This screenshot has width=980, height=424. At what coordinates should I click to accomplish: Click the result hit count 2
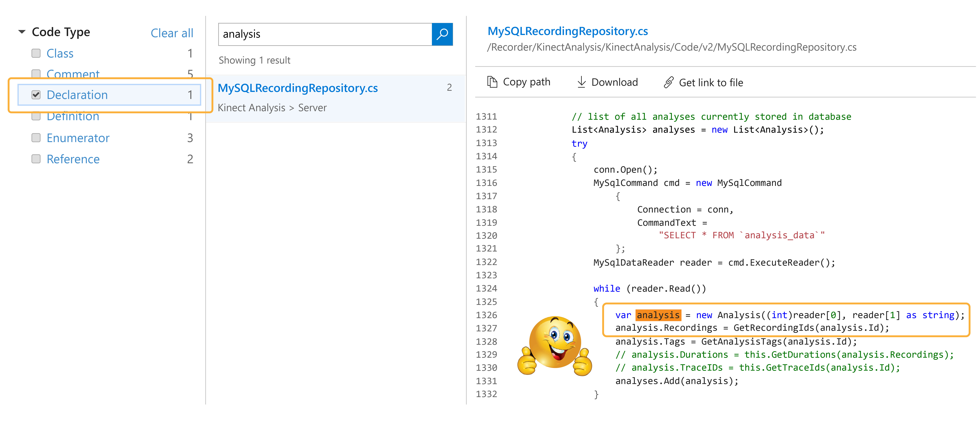point(449,88)
